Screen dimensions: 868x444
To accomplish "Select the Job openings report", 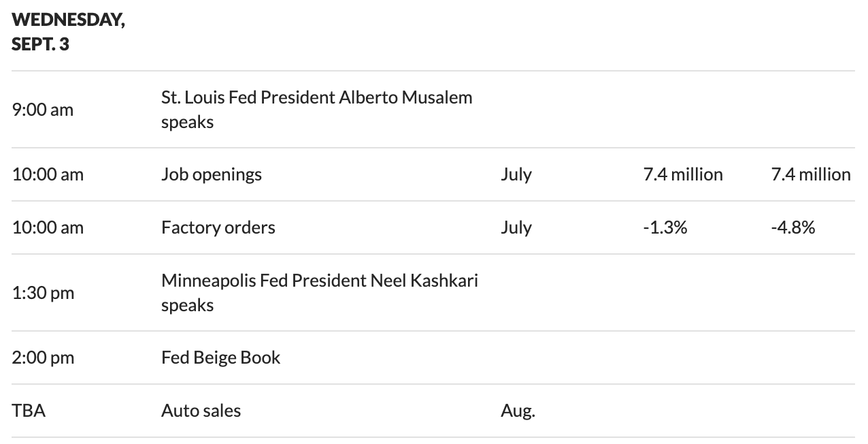I will point(212,174).
